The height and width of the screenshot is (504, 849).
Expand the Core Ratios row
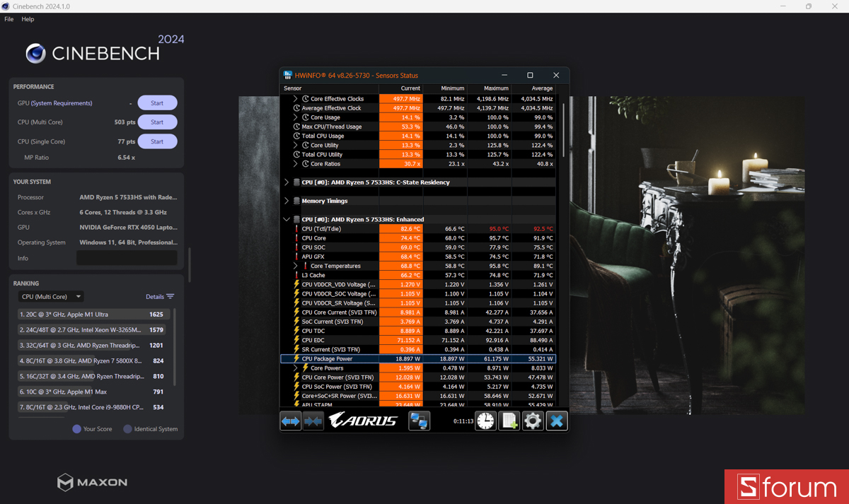(x=296, y=163)
